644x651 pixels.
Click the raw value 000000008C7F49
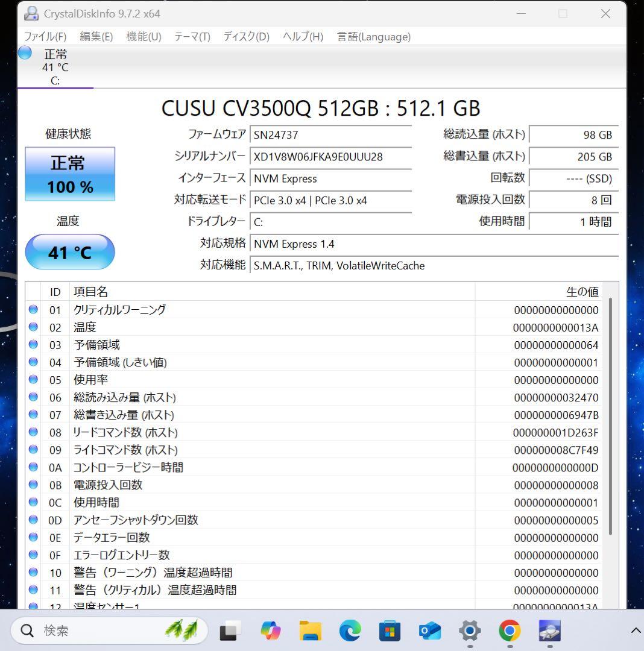click(x=557, y=450)
